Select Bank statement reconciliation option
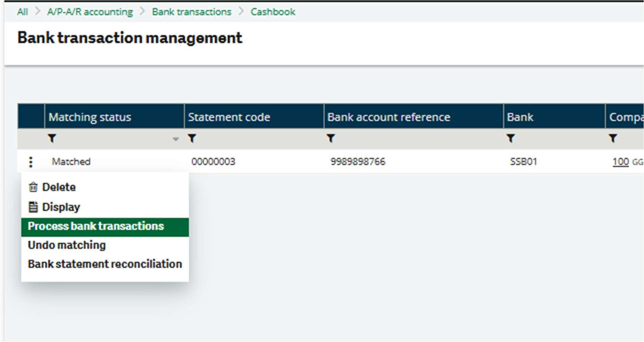Image resolution: width=644 pixels, height=342 pixels. tap(105, 264)
